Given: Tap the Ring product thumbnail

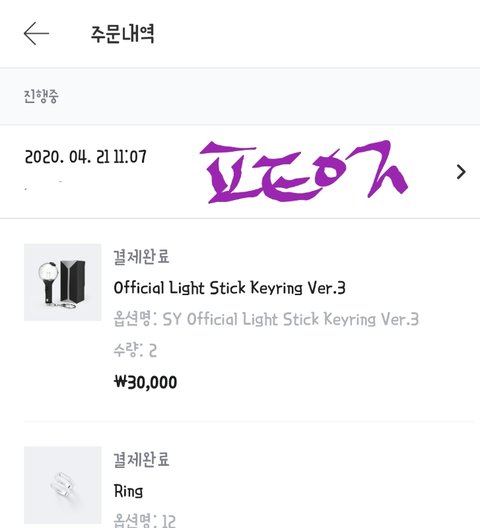Looking at the screenshot, I should [63, 485].
